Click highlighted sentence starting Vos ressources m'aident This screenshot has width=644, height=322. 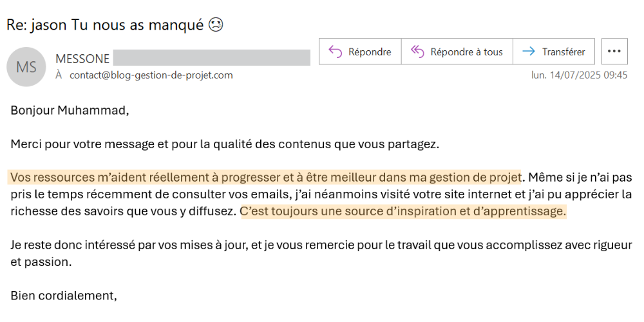(264, 178)
